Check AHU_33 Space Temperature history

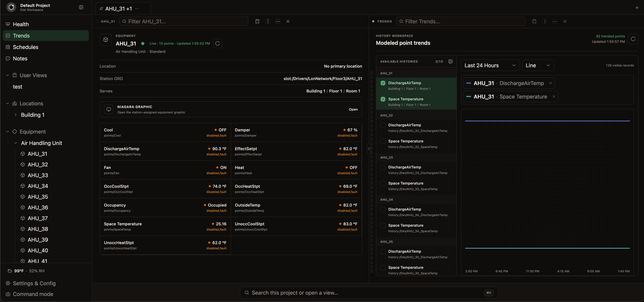tap(383, 183)
